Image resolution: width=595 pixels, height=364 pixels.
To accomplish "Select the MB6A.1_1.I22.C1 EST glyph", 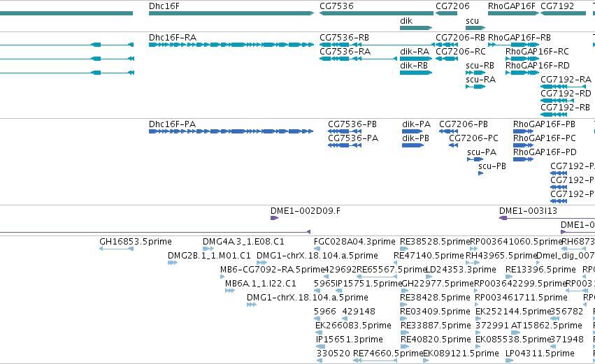I will point(230,291).
